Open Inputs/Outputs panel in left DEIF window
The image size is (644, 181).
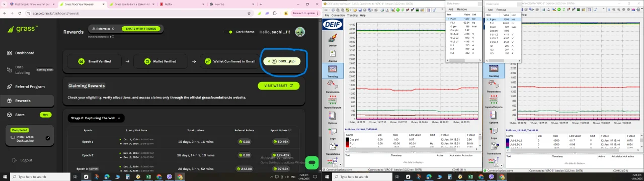333,102
